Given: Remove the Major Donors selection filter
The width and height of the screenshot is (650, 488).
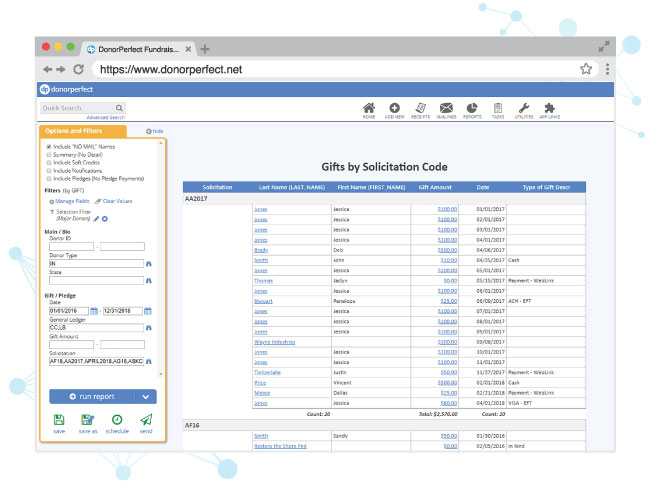Looking at the screenshot, I should click(x=105, y=219).
